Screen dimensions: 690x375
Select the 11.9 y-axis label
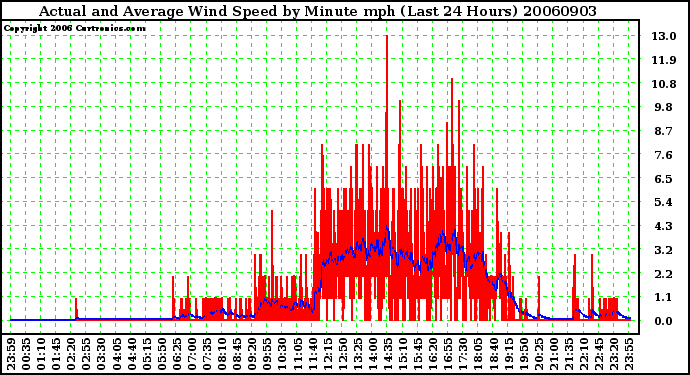[664, 60]
